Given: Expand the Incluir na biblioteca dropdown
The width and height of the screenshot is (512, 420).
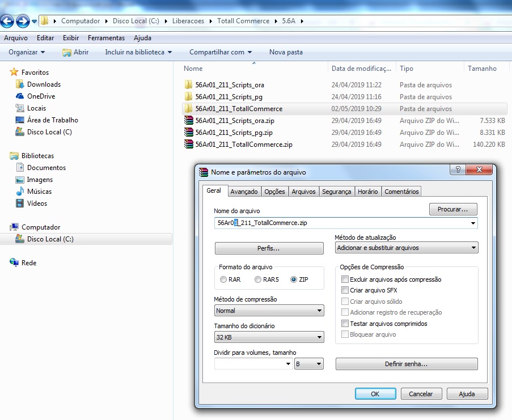Looking at the screenshot, I should click(138, 52).
